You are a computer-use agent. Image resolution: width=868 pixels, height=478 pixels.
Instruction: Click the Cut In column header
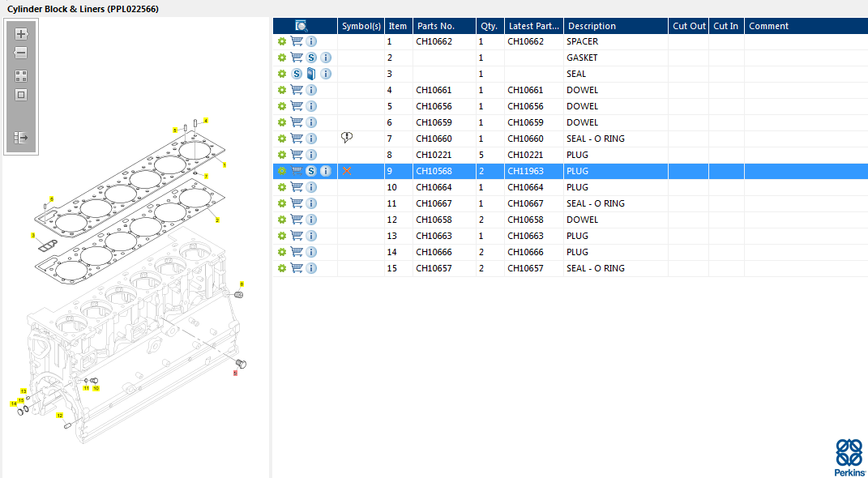pos(726,26)
